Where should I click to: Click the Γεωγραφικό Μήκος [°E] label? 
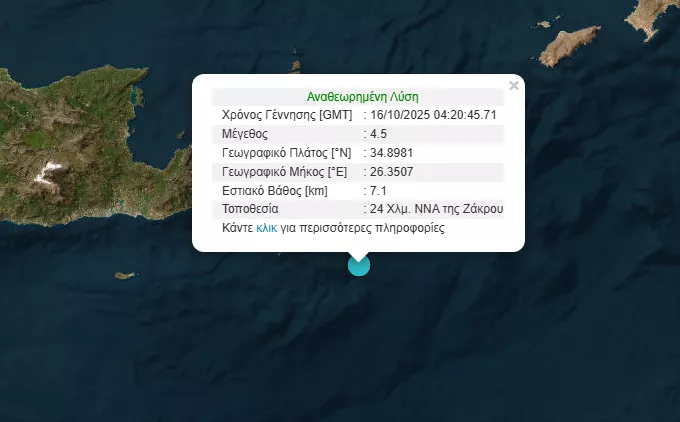(284, 172)
